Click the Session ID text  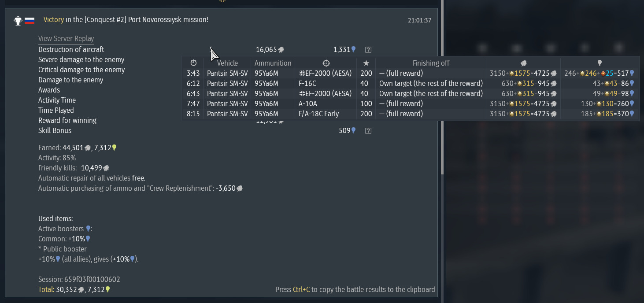[79, 280]
